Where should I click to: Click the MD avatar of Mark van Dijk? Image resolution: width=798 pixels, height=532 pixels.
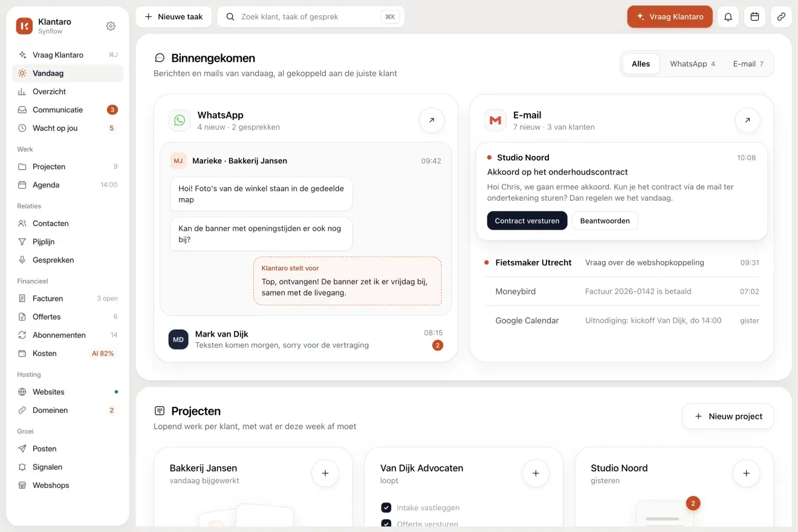(178, 340)
